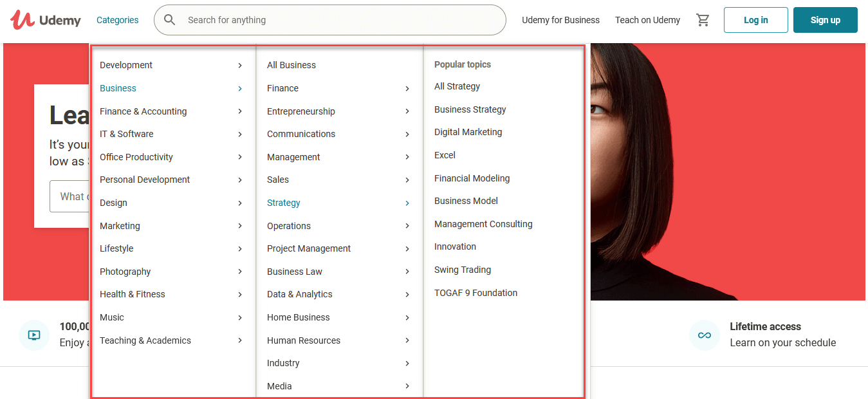Open the Swing Trading topic
868x399 pixels.
463,270
